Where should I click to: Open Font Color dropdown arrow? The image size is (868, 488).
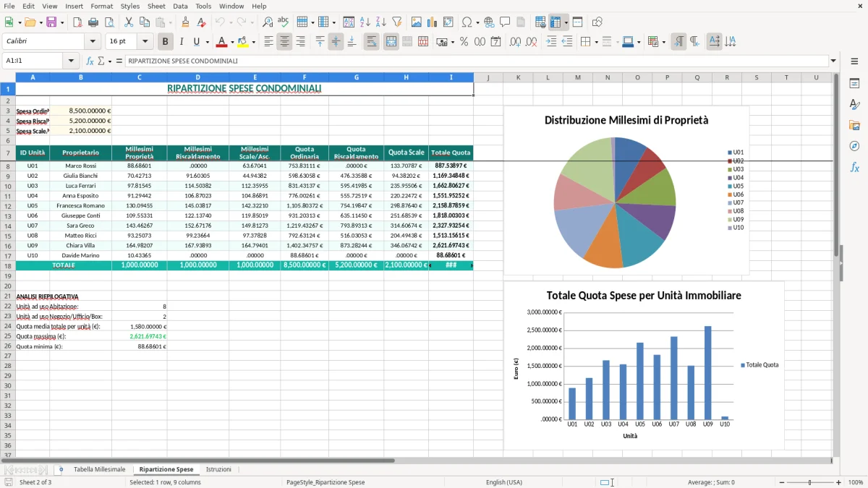(232, 42)
